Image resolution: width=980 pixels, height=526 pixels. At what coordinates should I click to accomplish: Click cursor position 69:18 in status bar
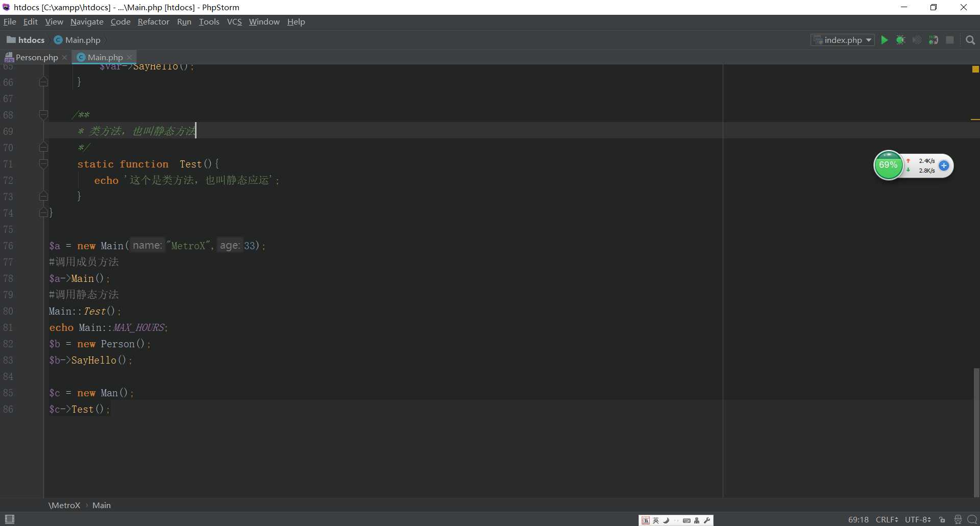[x=858, y=519]
